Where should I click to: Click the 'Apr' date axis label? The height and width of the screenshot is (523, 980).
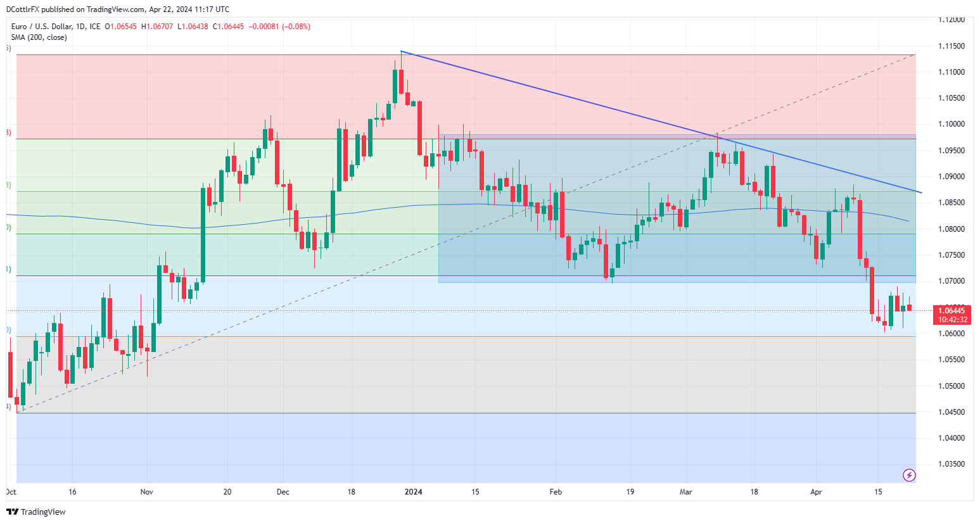[816, 492]
